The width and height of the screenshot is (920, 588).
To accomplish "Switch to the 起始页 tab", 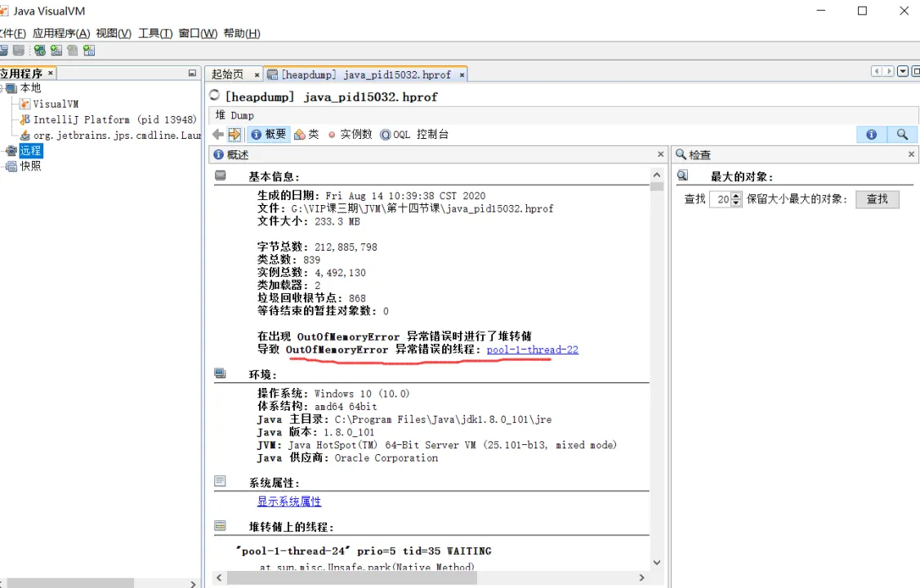I will (x=228, y=74).
